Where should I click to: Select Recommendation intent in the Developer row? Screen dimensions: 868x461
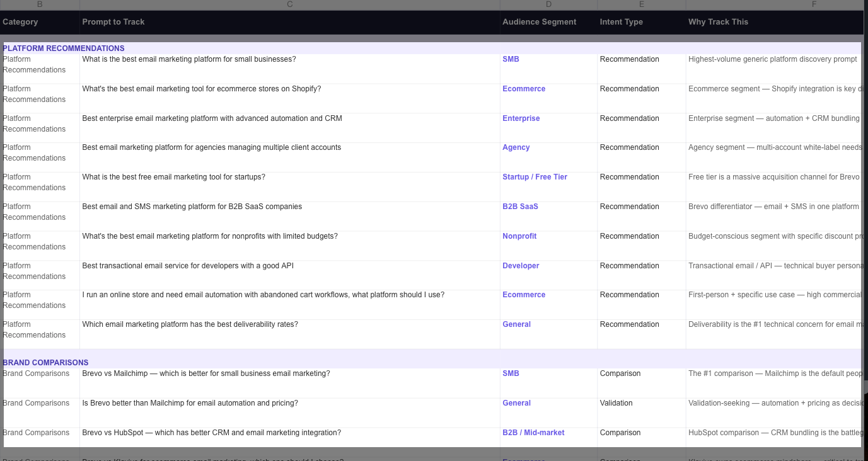(x=642, y=275)
